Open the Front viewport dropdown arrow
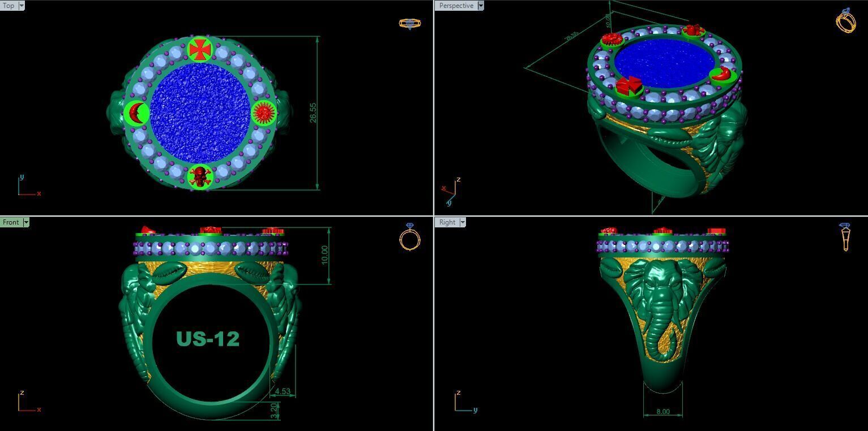The image size is (868, 431). (25, 222)
